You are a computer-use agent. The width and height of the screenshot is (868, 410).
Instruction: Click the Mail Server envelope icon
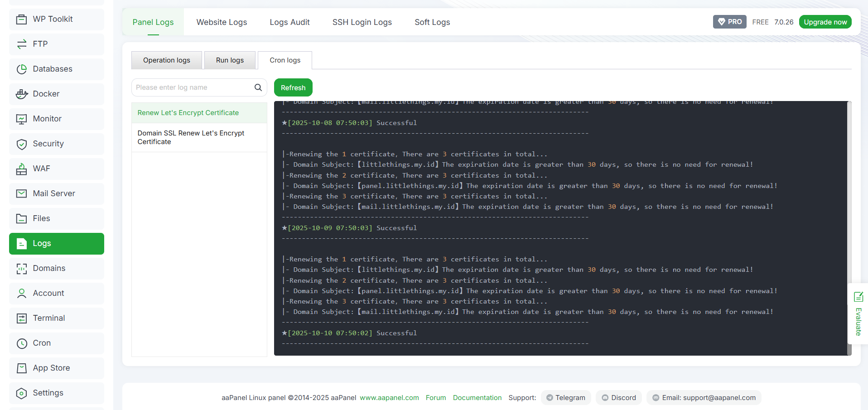click(x=22, y=193)
